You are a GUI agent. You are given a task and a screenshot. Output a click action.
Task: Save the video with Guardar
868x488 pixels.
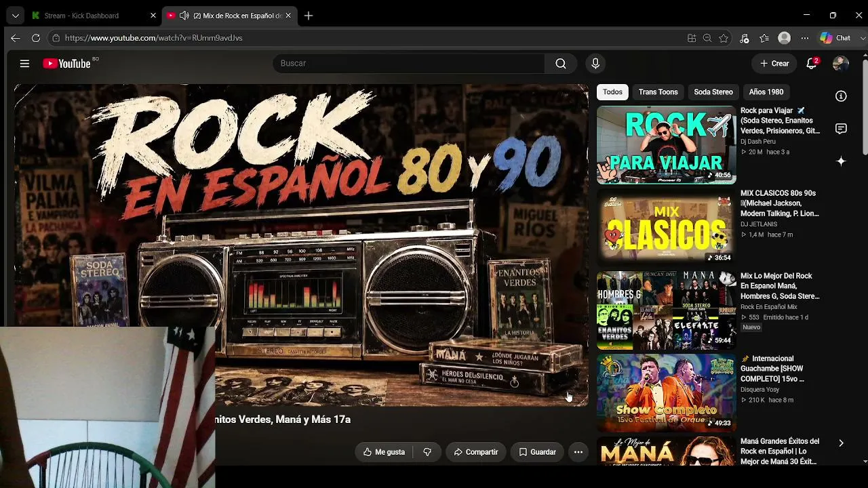click(x=538, y=452)
